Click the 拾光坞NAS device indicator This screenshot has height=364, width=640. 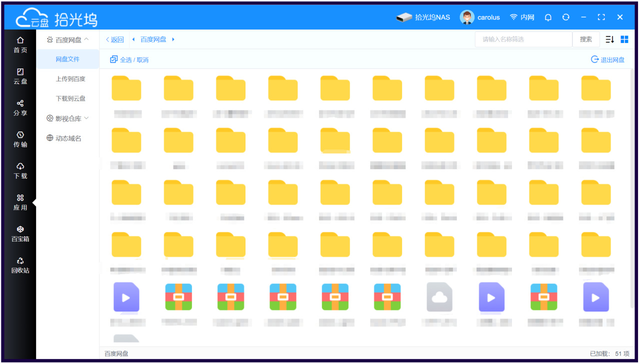(x=423, y=17)
